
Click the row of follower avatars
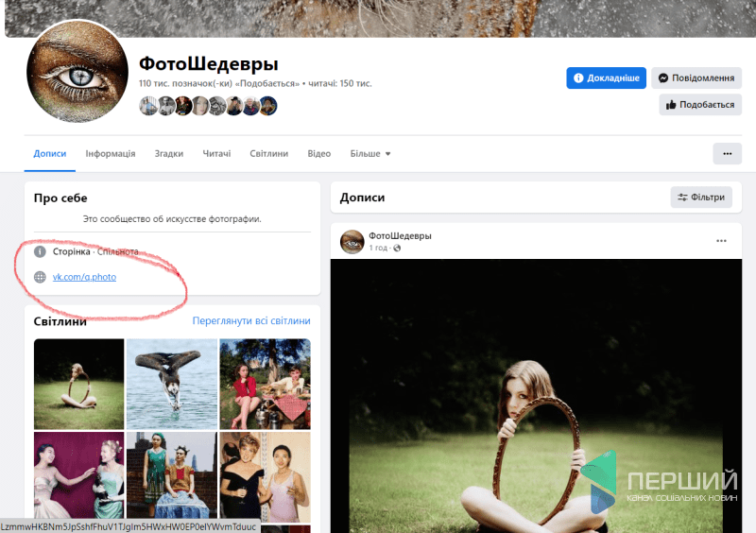pyautogui.click(x=208, y=106)
